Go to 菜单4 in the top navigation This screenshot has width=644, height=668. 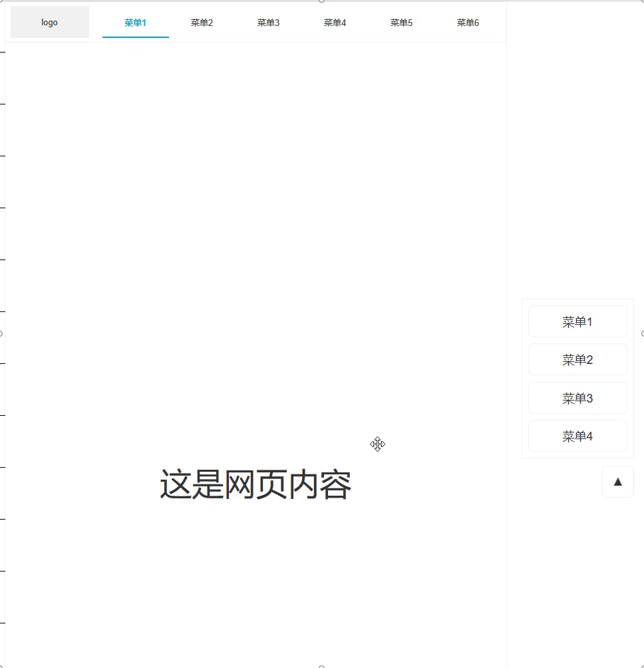tap(335, 23)
